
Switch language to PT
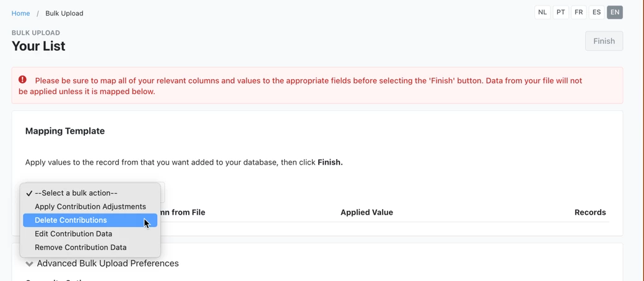point(560,12)
